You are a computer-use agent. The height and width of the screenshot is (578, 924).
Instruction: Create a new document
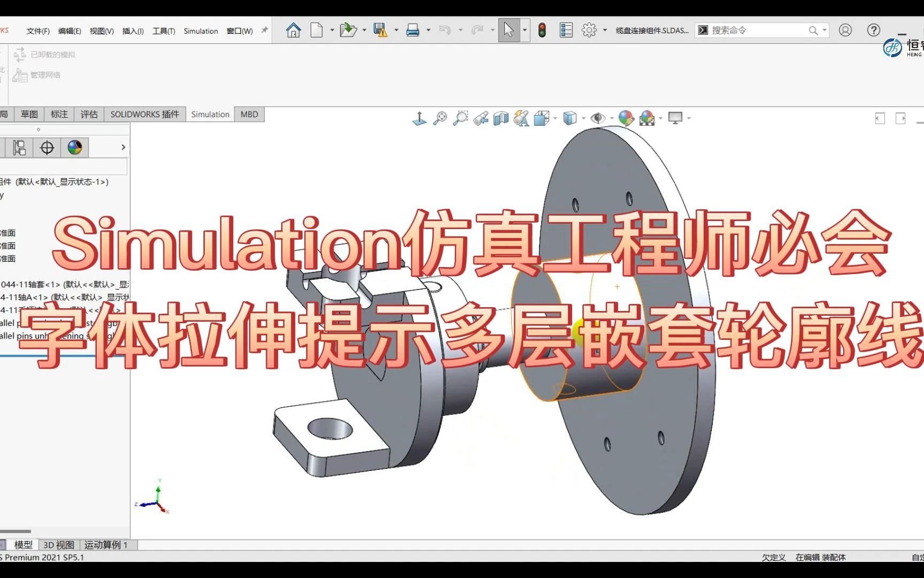pos(317,30)
